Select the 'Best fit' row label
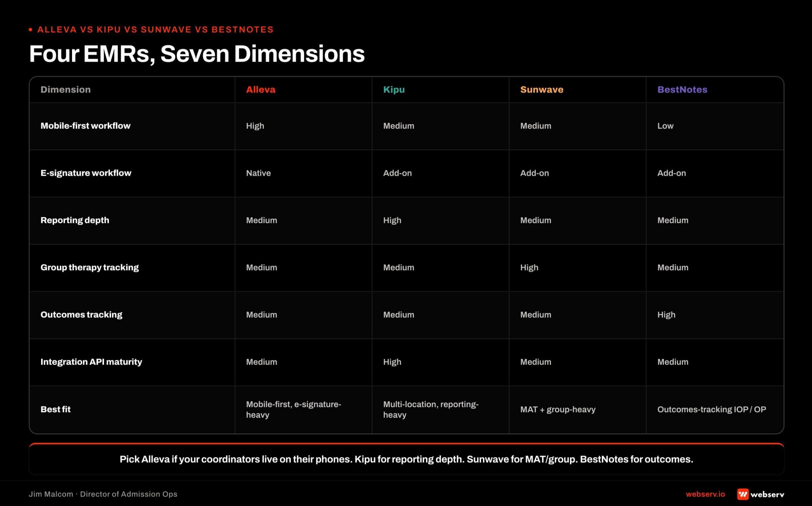This screenshot has height=506, width=812. click(56, 409)
